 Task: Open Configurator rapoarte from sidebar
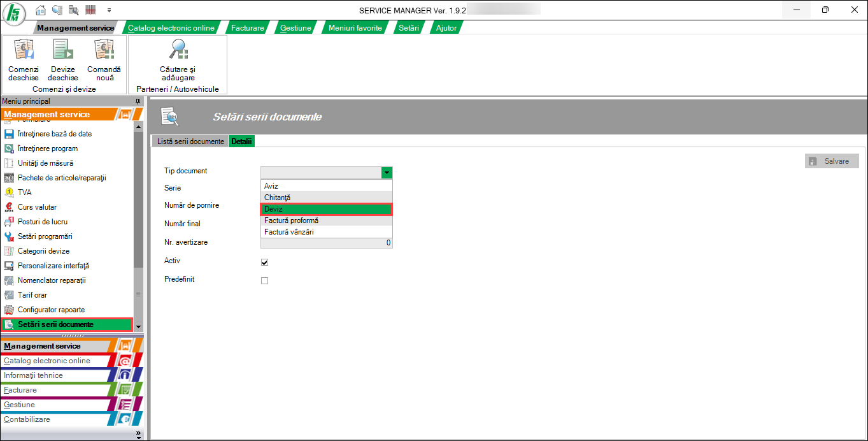(51, 310)
